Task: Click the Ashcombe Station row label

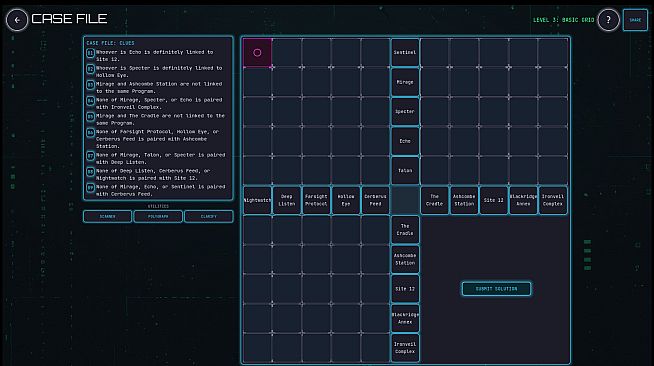Action: [405, 259]
